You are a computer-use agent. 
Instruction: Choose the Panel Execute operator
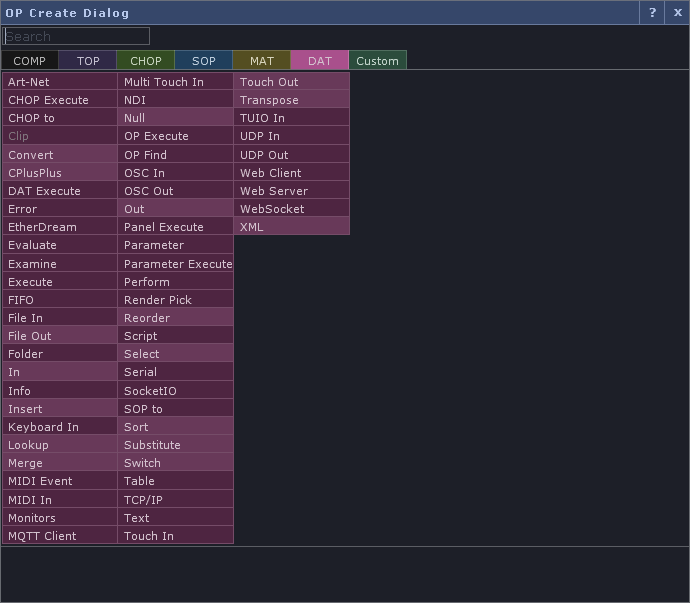click(x=176, y=227)
